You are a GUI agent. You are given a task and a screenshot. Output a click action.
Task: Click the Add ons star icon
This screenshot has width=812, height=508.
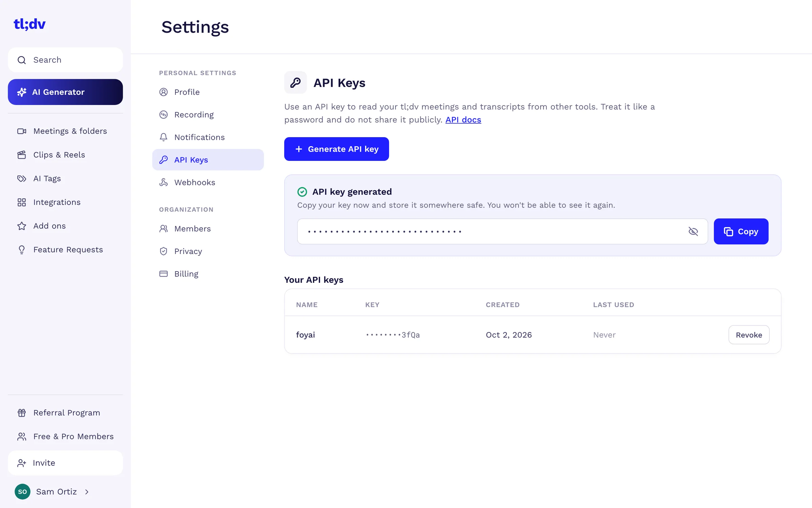click(22, 226)
